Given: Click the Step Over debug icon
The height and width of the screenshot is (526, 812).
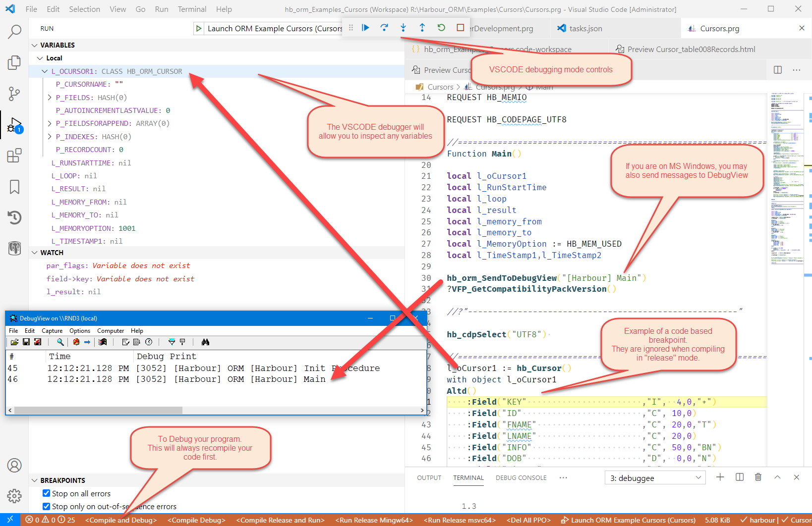Looking at the screenshot, I should point(384,28).
